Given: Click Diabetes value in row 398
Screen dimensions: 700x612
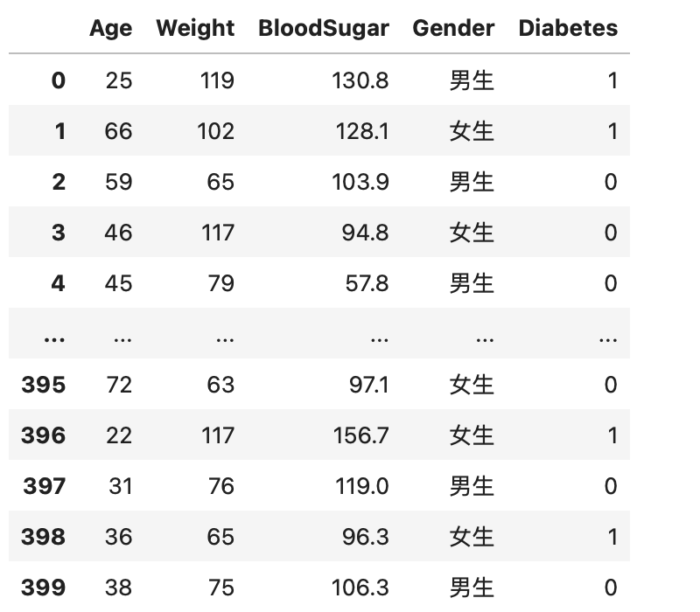Looking at the screenshot, I should 612,537.
